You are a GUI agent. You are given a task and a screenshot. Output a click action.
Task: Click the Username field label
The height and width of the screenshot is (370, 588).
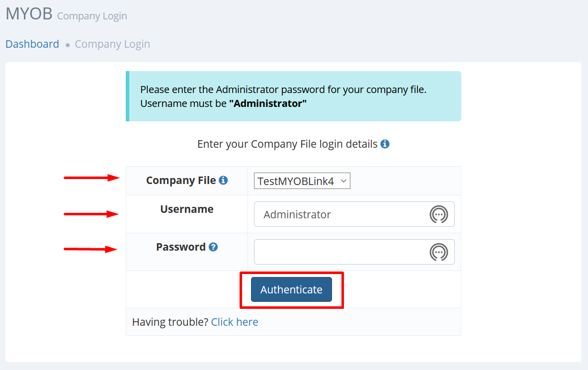coord(187,209)
